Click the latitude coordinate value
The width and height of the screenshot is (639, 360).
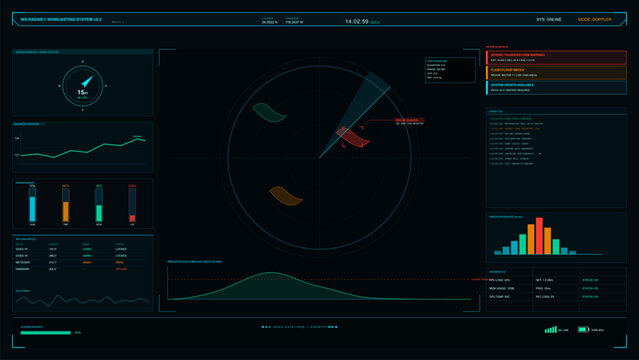coord(270,22)
